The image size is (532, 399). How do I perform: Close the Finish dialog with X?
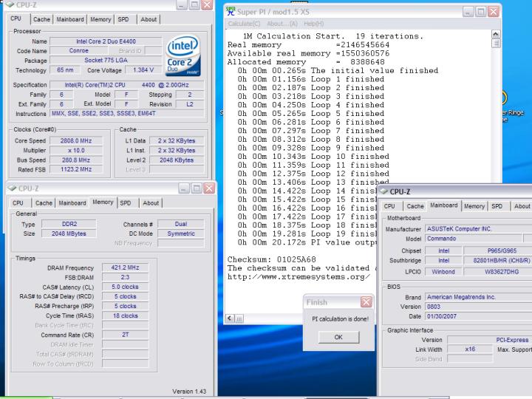pos(366,302)
